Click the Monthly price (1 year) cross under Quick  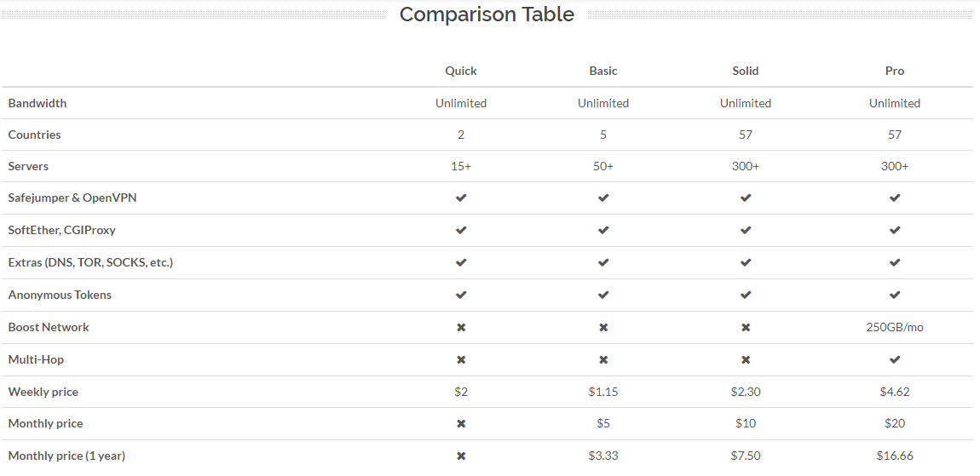point(461,456)
